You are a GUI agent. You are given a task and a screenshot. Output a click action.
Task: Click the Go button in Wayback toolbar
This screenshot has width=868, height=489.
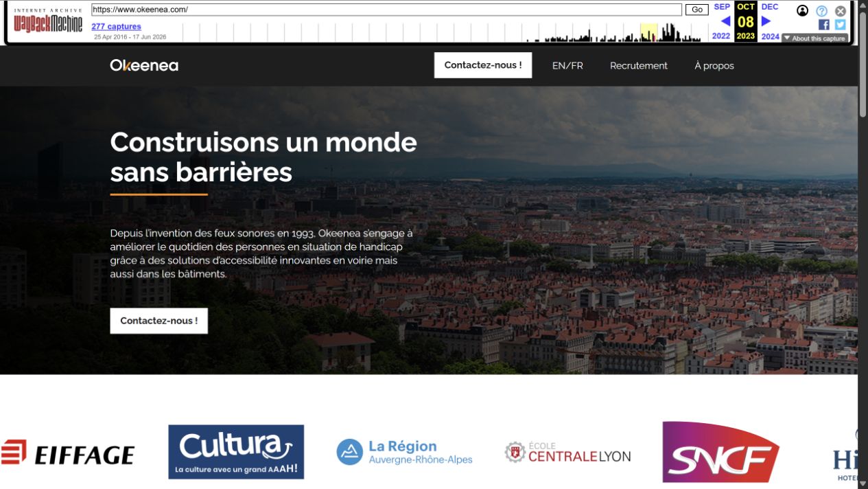697,10
